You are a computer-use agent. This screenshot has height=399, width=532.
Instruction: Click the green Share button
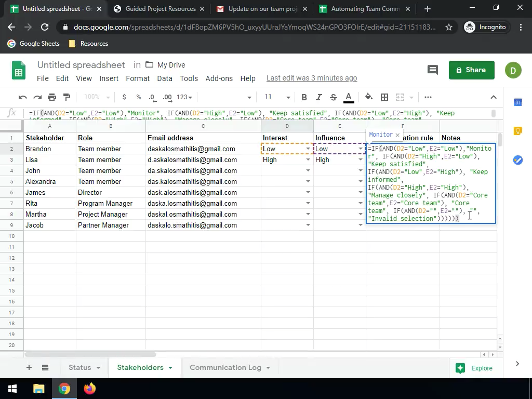471,70
